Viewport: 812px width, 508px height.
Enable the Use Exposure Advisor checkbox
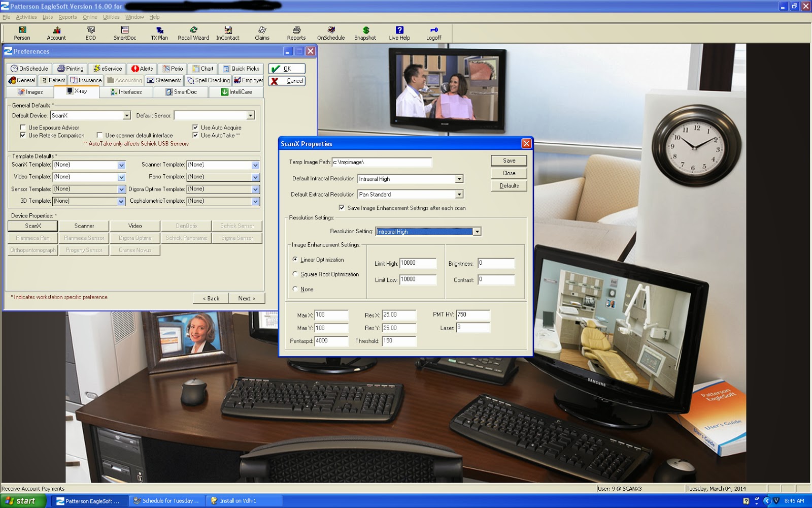23,128
